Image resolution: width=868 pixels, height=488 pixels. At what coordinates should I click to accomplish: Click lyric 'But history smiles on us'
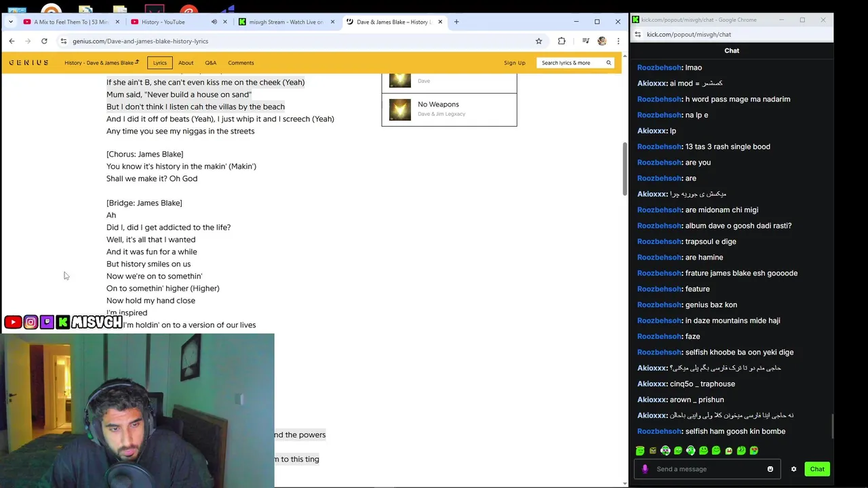click(x=149, y=264)
